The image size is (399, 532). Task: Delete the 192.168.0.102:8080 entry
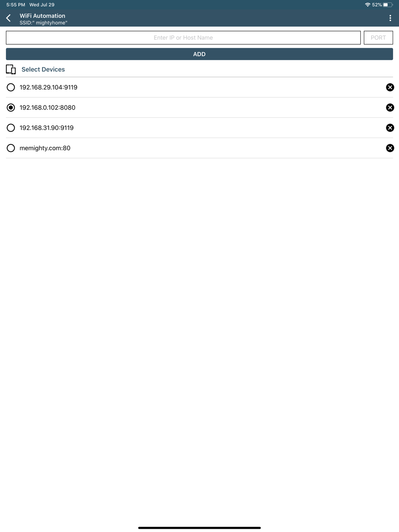click(x=390, y=108)
